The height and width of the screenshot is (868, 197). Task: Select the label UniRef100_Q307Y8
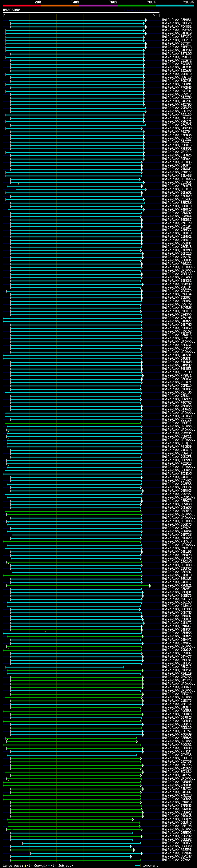(x=177, y=125)
